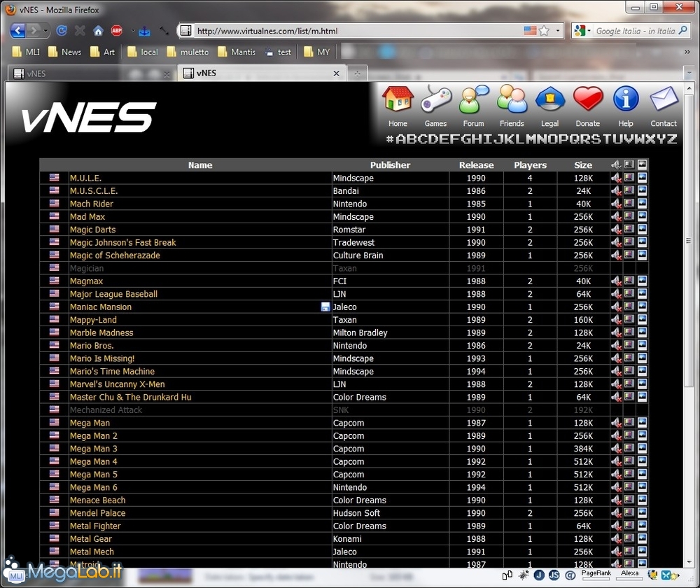Open the News bookmarks folder
Screen dimensions: 700x588
(x=64, y=52)
